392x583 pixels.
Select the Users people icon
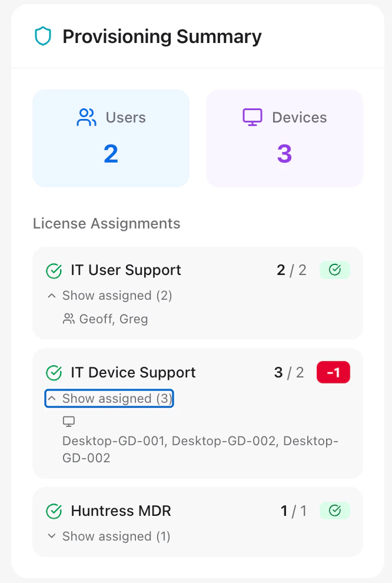tap(86, 117)
